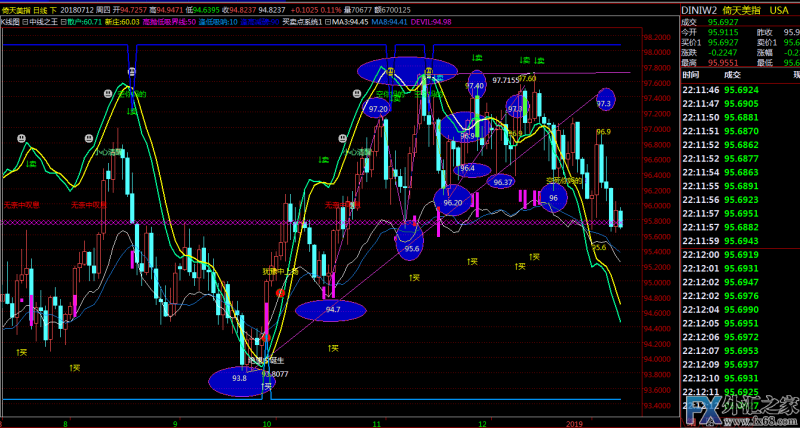Click the 93.8 blue ellipse marker
800x428 pixels.
tap(240, 380)
